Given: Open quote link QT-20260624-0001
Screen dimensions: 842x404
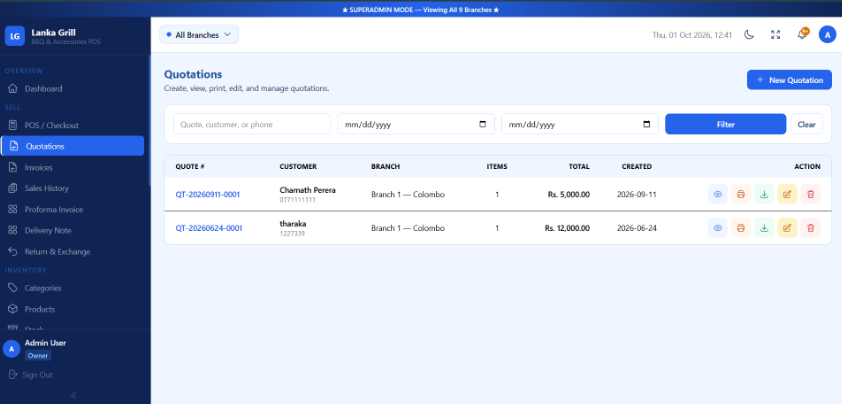Looking at the screenshot, I should pyautogui.click(x=209, y=228).
